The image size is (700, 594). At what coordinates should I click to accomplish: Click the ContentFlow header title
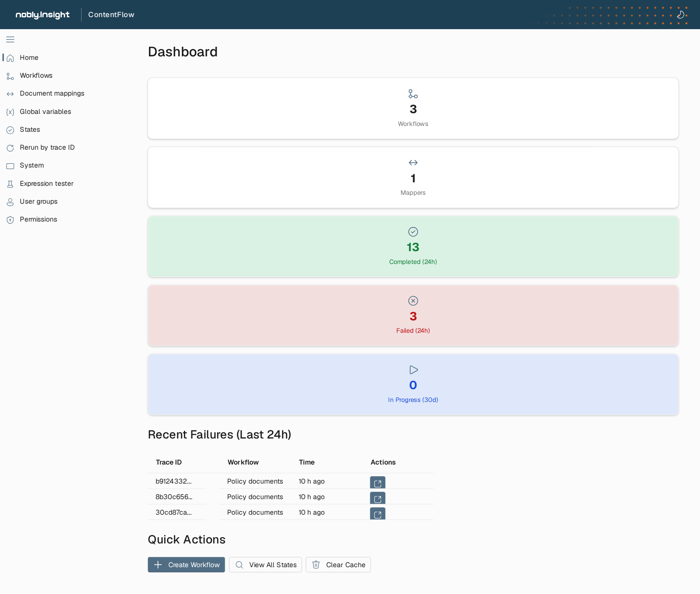click(x=111, y=14)
